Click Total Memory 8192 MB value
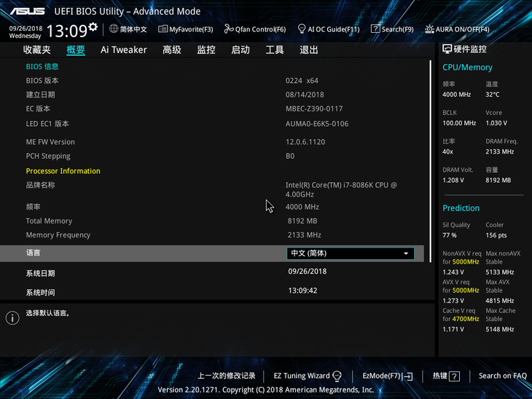Screen dimensions: 532x399 [x=302, y=221]
